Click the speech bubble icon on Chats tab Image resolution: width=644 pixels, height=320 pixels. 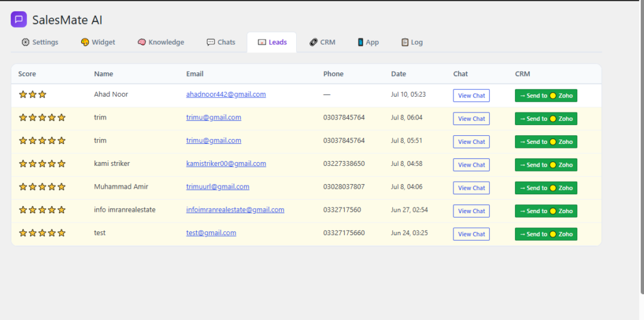point(211,42)
